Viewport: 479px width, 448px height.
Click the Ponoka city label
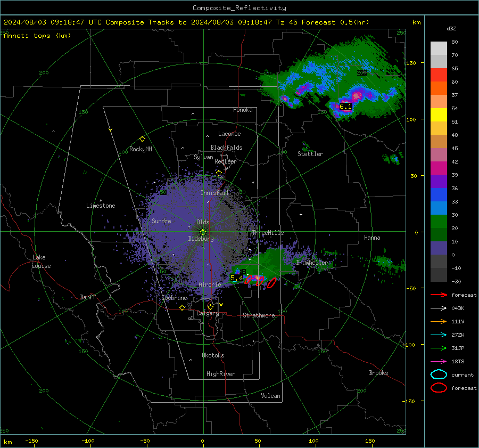243,110
